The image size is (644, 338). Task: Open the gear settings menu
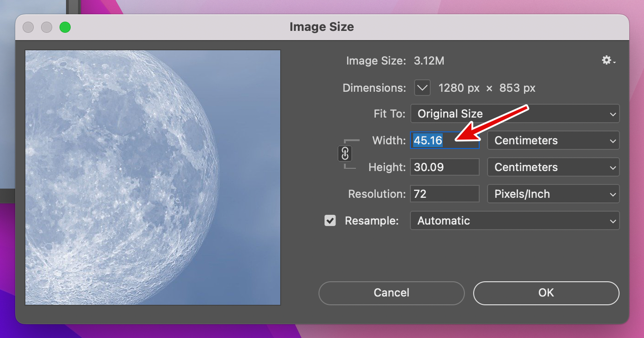(x=608, y=60)
